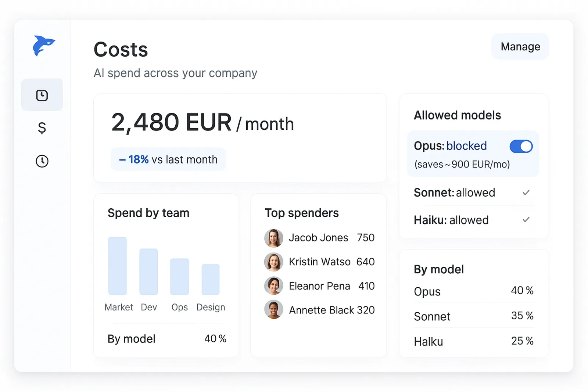Select the Market bar in chart
This screenshot has width=588, height=392.
point(118,266)
